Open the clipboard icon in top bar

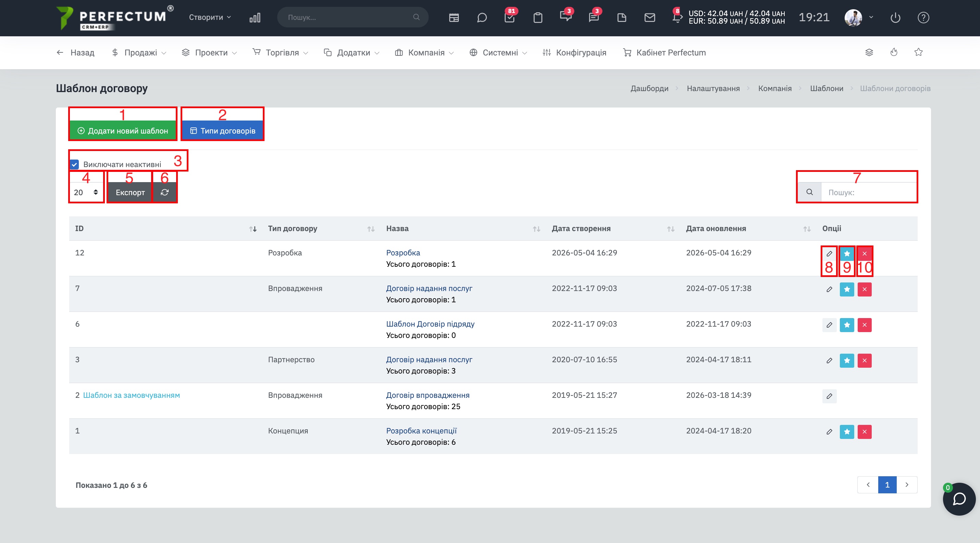pos(538,17)
